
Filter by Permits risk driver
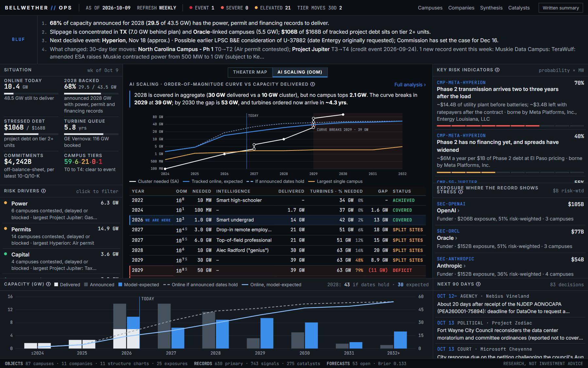[61, 236]
